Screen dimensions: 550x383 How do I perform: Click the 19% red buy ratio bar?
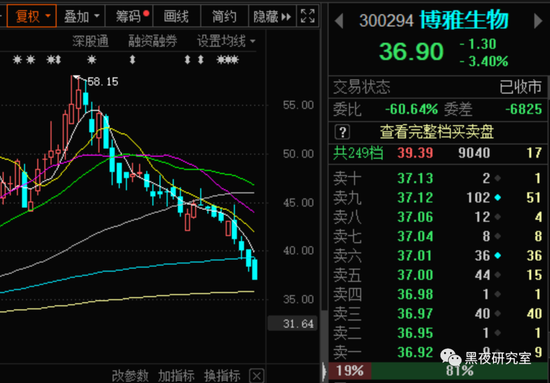350,371
